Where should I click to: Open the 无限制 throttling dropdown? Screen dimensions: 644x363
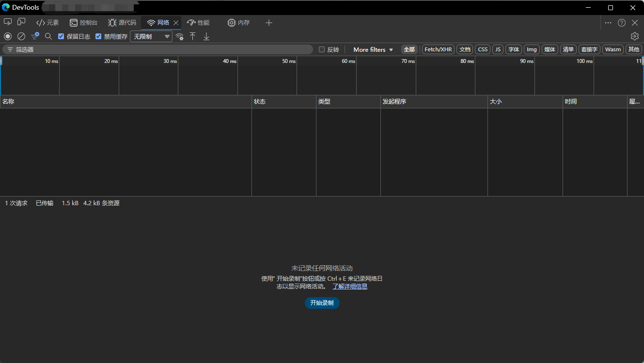click(x=151, y=36)
